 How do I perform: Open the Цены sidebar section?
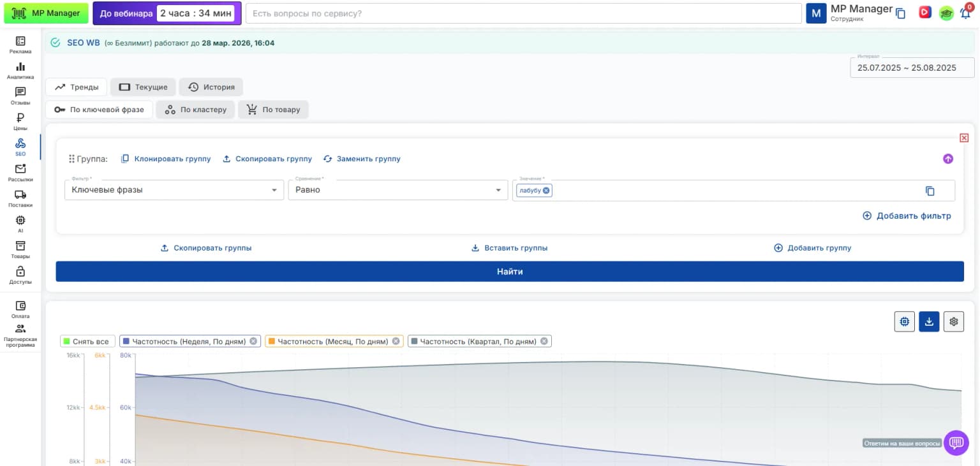pyautogui.click(x=20, y=121)
